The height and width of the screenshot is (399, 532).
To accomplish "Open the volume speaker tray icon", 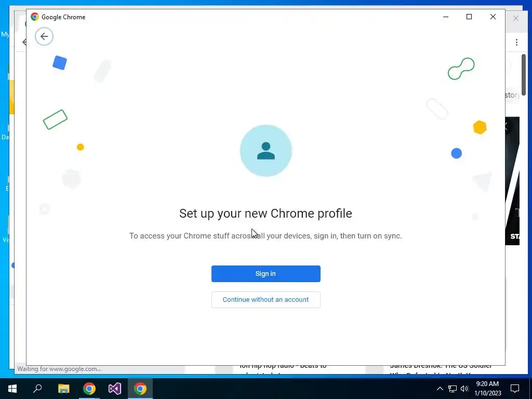I will [464, 389].
